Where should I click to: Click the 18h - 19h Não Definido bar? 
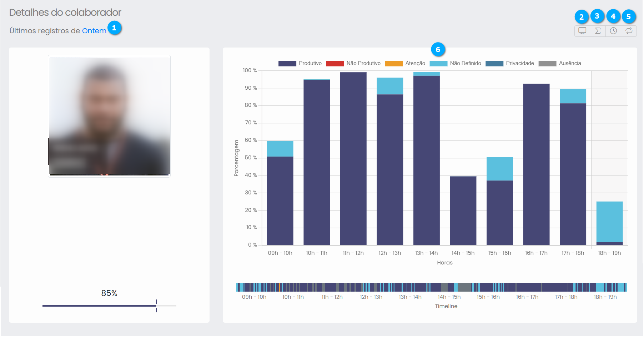pos(609,222)
